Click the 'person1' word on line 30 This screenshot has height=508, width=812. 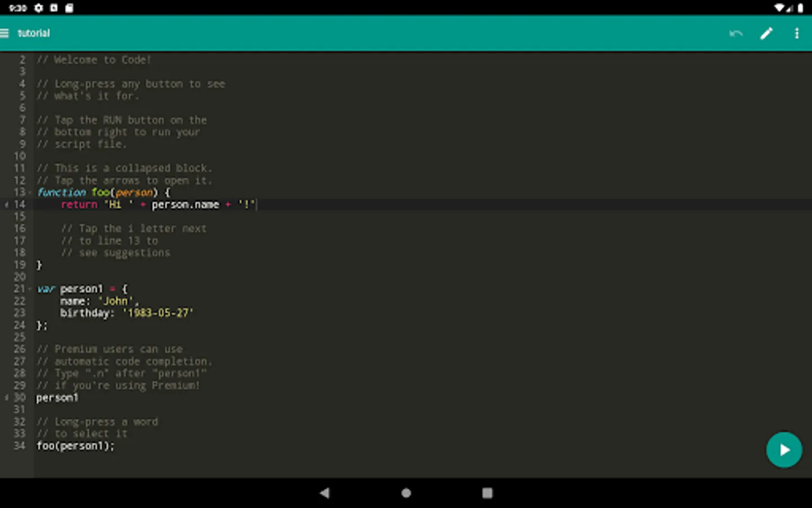pyautogui.click(x=58, y=398)
